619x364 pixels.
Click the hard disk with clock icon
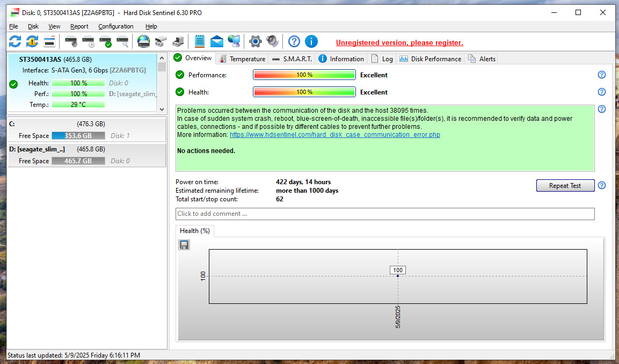click(88, 41)
